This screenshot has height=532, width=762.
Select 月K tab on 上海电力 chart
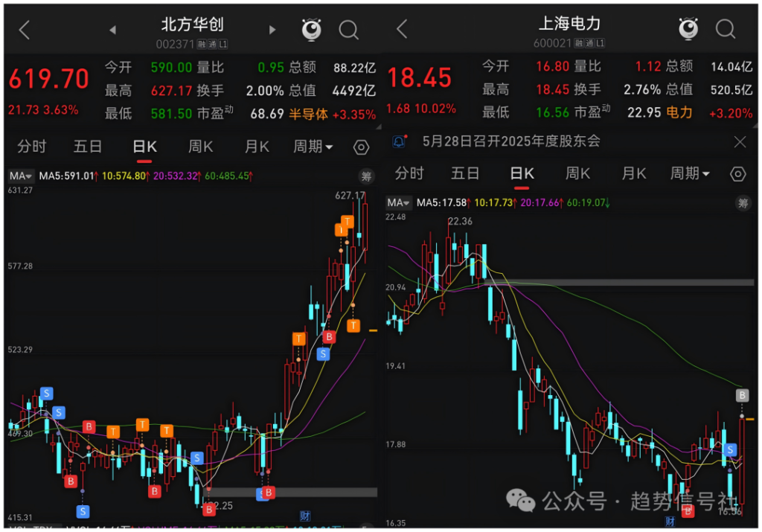pos(634,173)
